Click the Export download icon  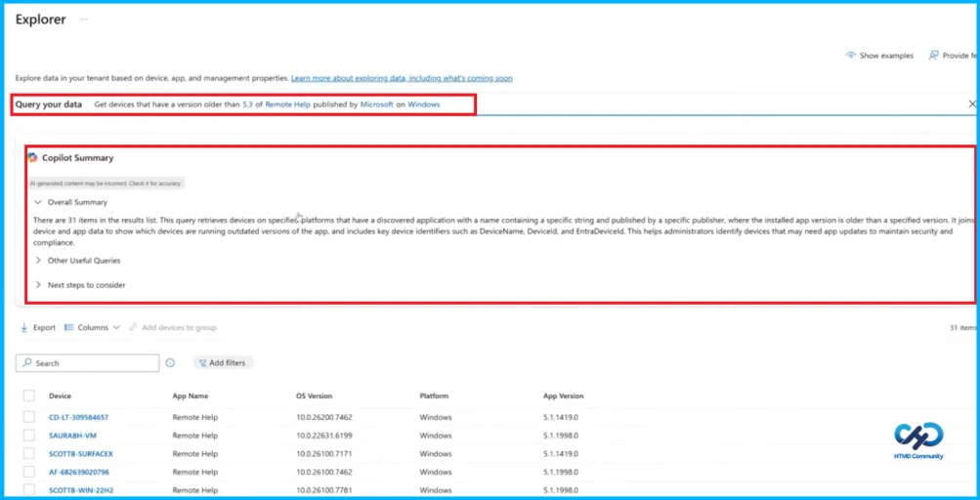tap(23, 327)
